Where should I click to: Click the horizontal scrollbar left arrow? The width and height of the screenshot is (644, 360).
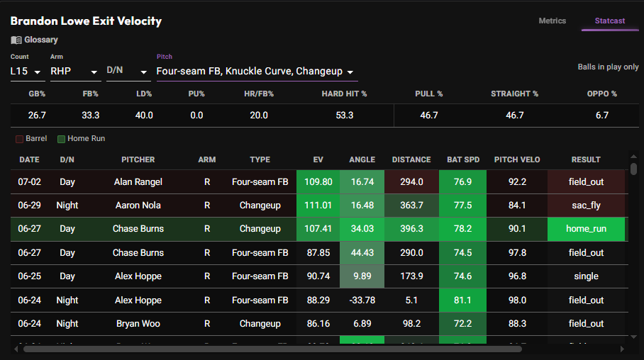tap(16, 349)
